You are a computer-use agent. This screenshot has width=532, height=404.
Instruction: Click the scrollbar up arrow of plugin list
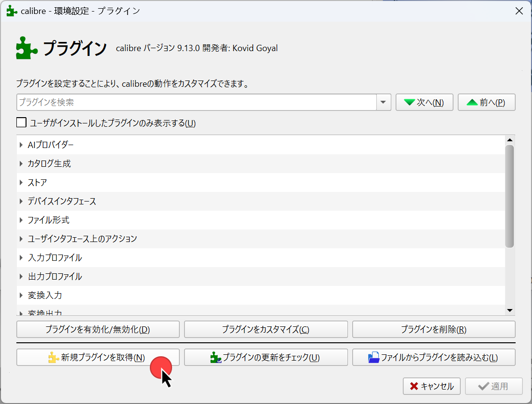pos(510,140)
